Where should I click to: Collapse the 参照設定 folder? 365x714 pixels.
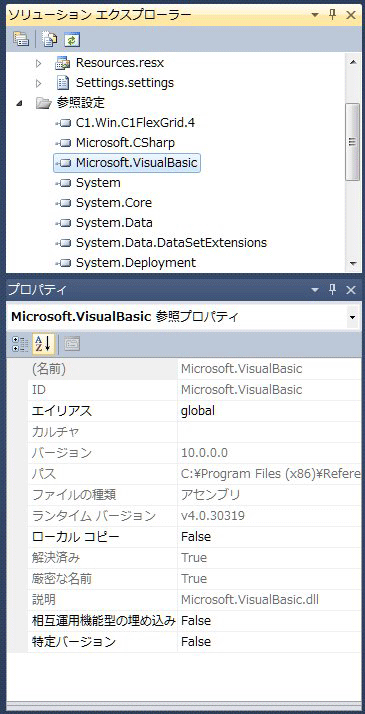pyautogui.click(x=19, y=103)
